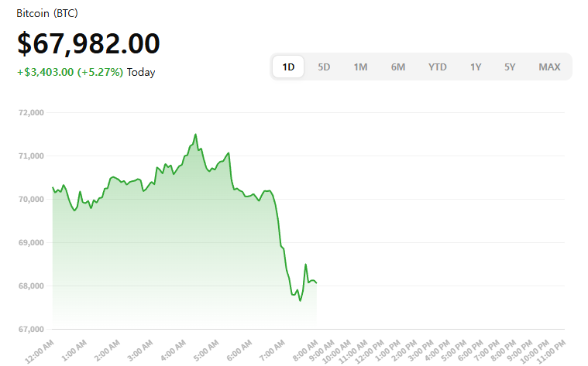Click the chart line's latest endpoint
Screen dimensions: 588x366
(x=316, y=283)
